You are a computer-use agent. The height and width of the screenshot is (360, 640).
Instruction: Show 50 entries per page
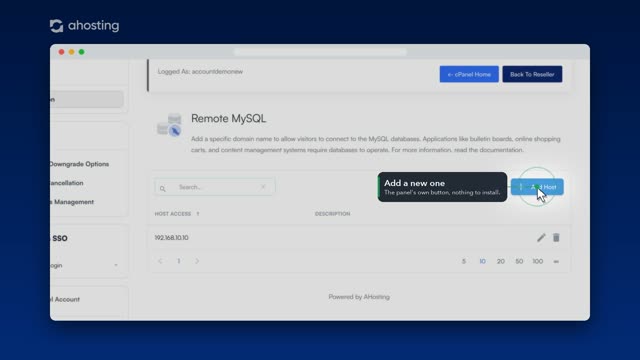point(519,261)
